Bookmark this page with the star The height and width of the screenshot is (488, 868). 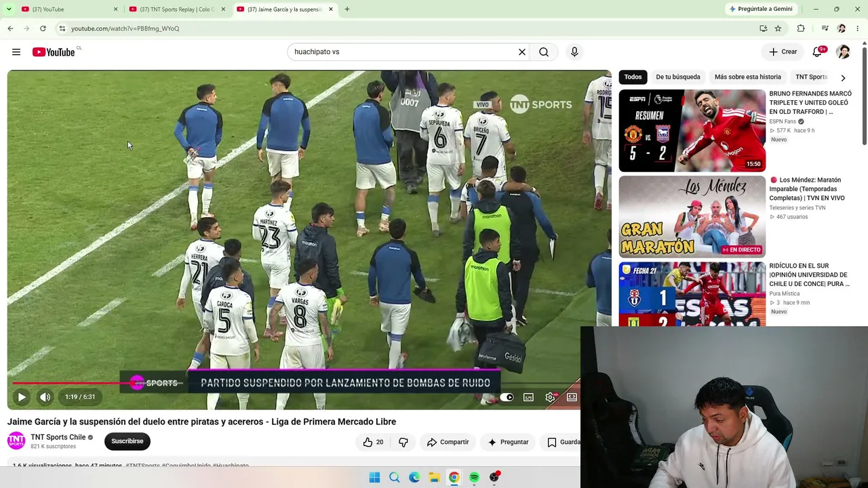click(x=778, y=28)
